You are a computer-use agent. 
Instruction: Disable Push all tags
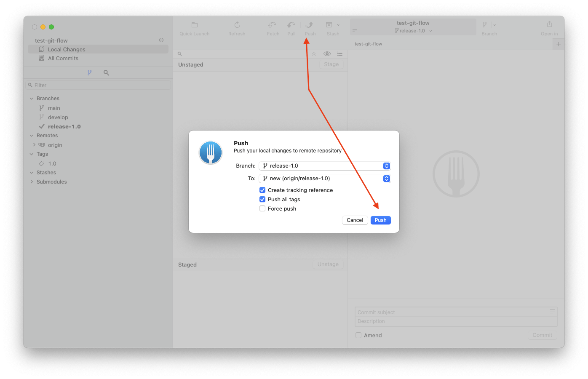(x=262, y=199)
